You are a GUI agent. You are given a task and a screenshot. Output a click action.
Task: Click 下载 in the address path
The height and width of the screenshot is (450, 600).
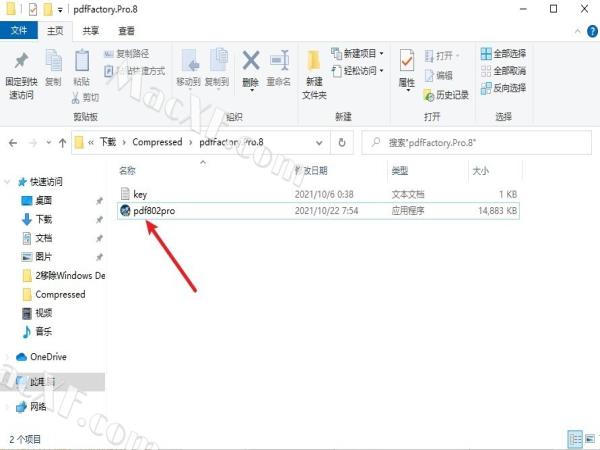tap(108, 142)
